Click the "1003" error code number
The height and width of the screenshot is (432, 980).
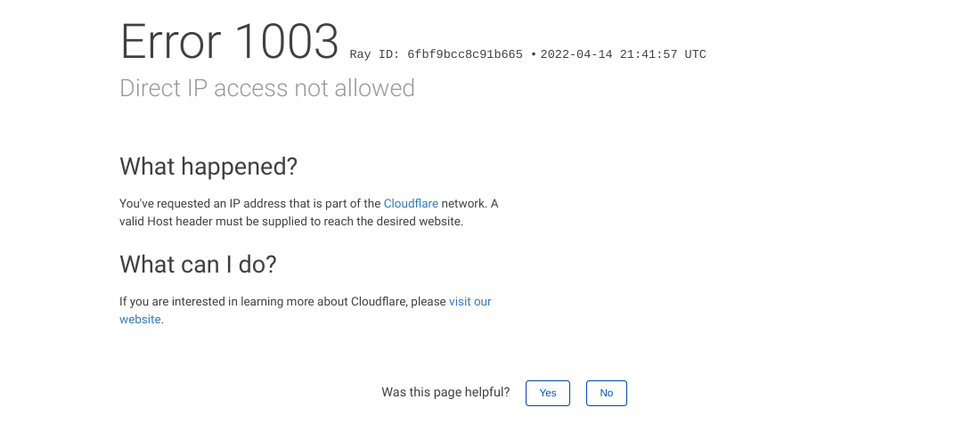coord(287,42)
